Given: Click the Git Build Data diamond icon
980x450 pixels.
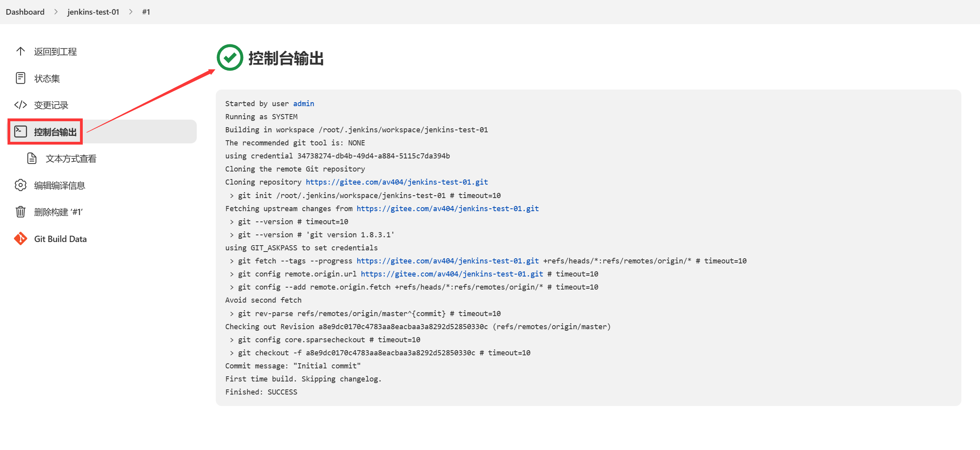Looking at the screenshot, I should (x=21, y=238).
